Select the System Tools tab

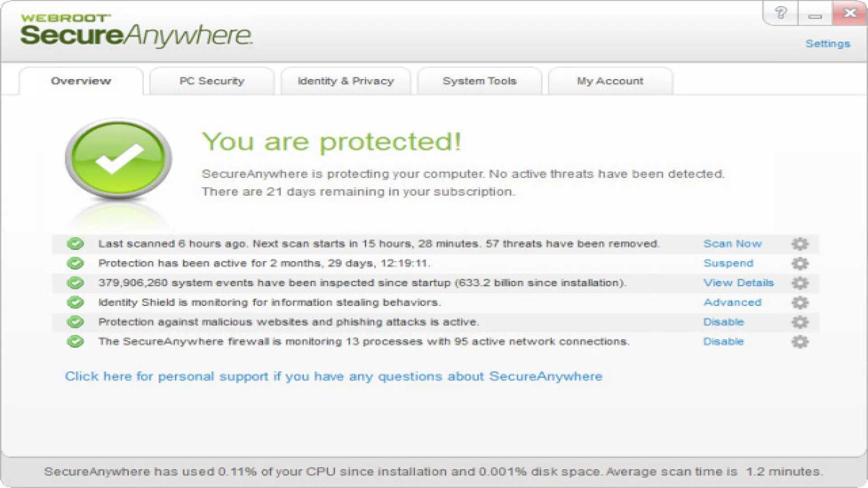[x=479, y=81]
